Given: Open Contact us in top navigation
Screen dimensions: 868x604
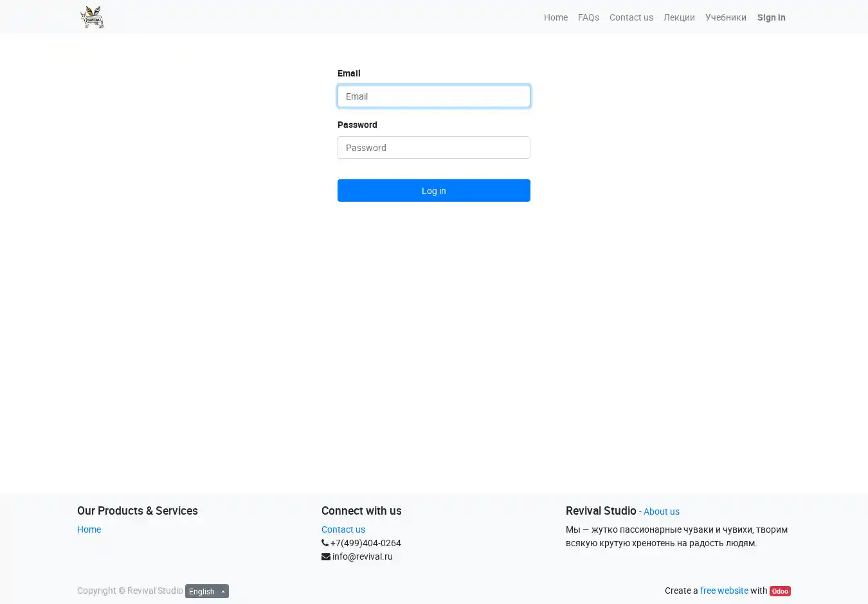Looking at the screenshot, I should [631, 17].
